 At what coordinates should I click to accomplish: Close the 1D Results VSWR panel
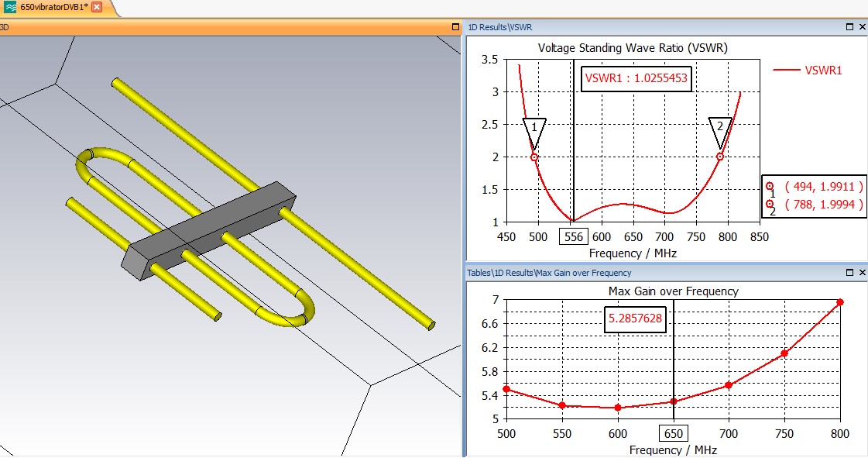tap(862, 26)
